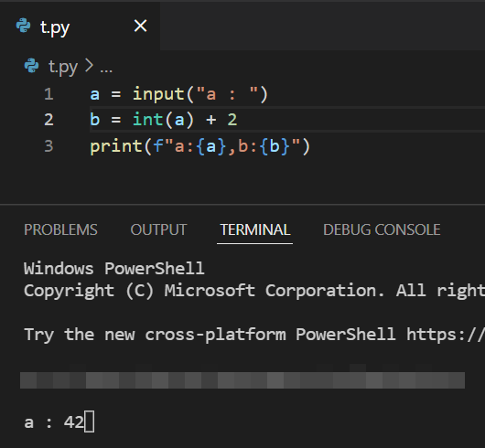Click the Python icon in the breadcrumb bar

[31, 66]
